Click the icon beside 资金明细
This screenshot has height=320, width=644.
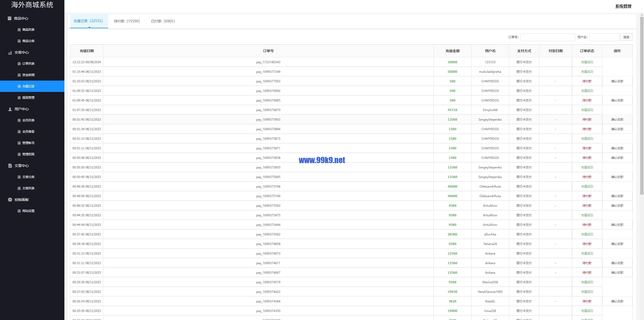click(19, 75)
